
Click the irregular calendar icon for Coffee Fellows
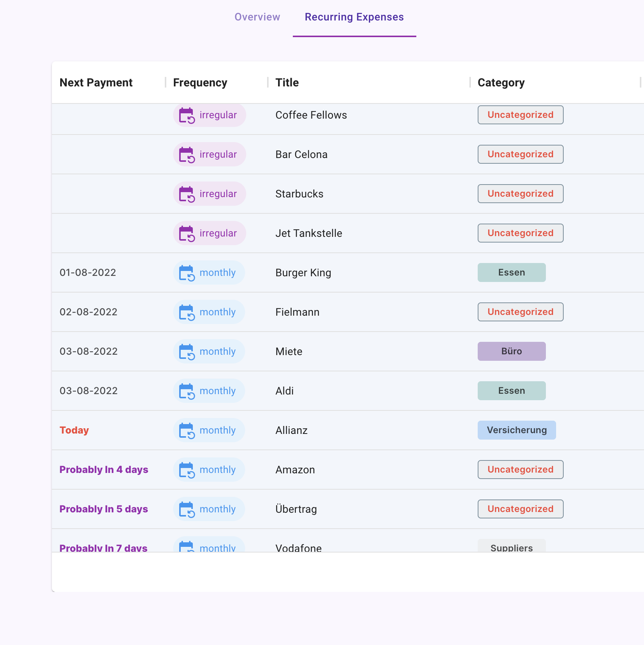pyautogui.click(x=187, y=115)
